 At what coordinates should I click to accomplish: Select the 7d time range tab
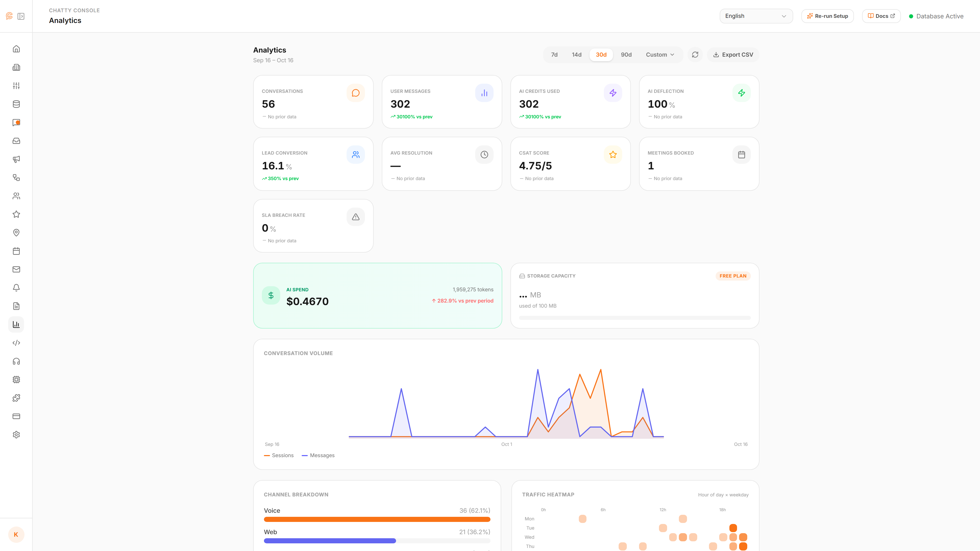click(554, 55)
